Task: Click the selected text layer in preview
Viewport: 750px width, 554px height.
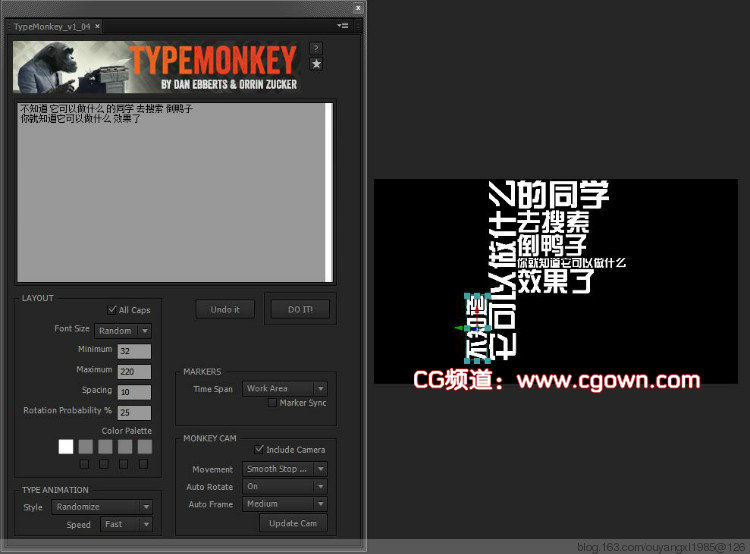Action: click(477, 329)
